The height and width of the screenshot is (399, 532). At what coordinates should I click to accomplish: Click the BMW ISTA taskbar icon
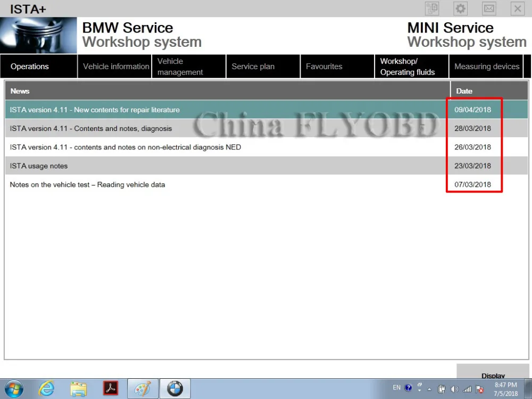click(174, 389)
